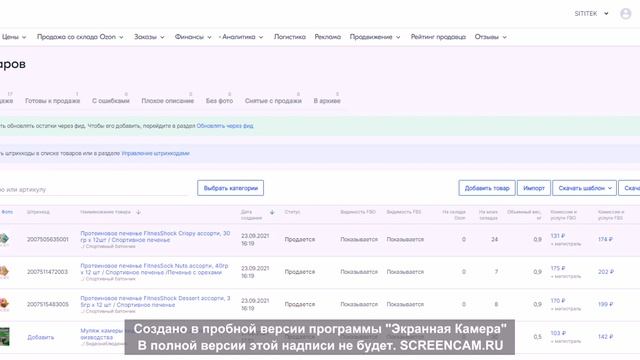Open the FitnesShock Crispy product thumbnail
The height and width of the screenshot is (360, 640).
coord(4,239)
